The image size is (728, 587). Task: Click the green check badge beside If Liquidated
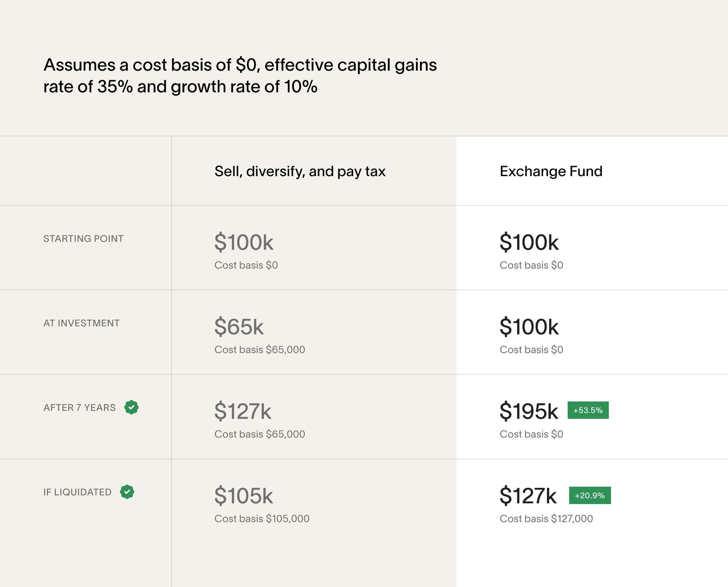(x=127, y=492)
